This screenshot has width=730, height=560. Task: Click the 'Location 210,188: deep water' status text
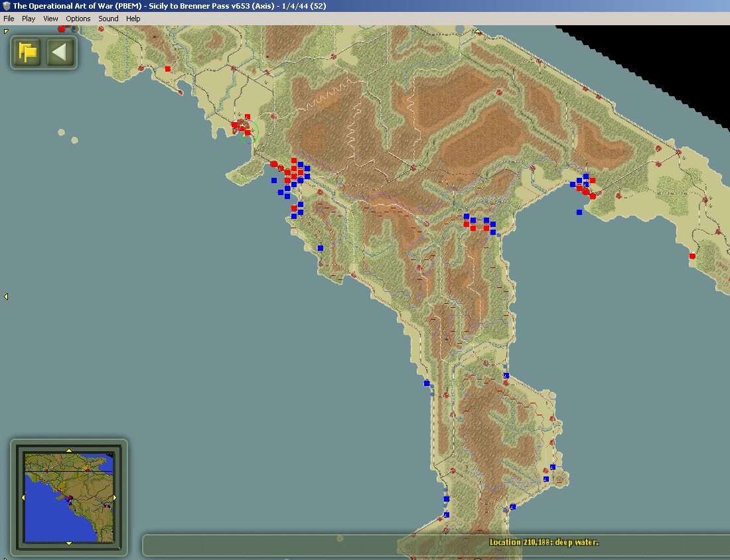pos(544,542)
